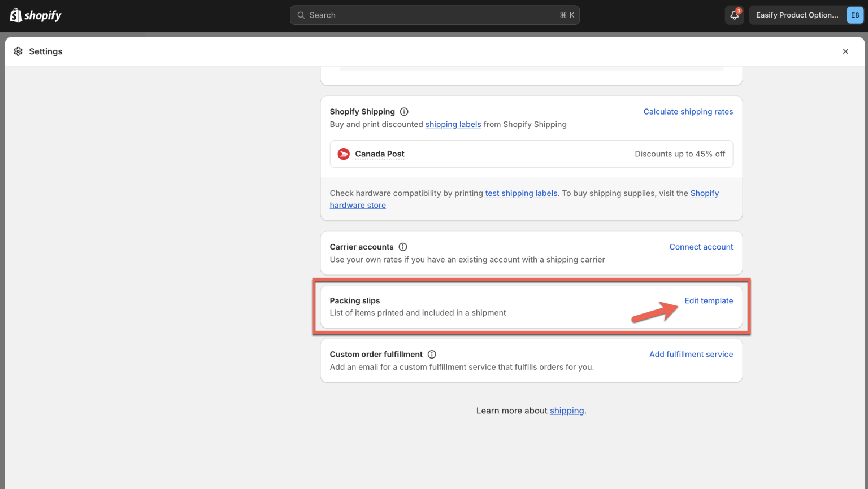Click the E8 account avatar
Image resolution: width=868 pixels, height=489 pixels.
(x=855, y=15)
